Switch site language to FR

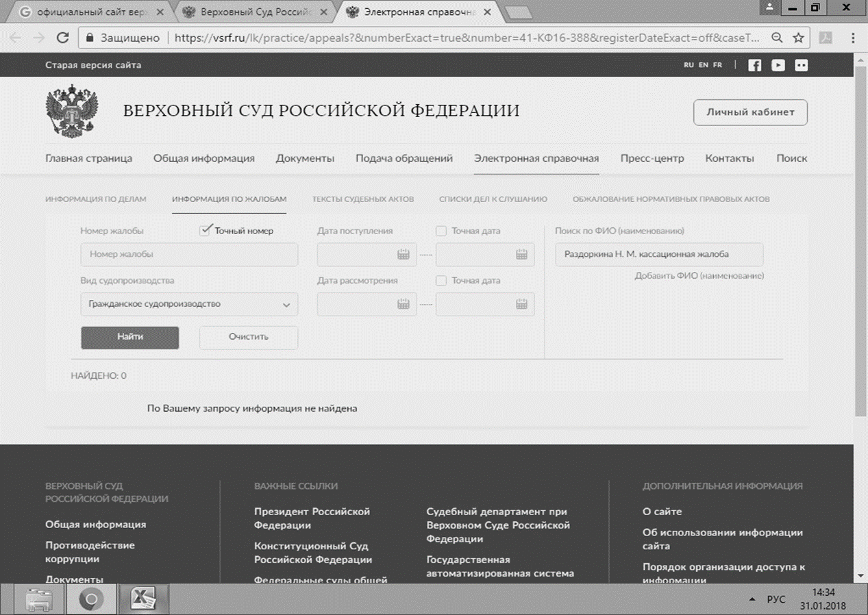tap(717, 65)
